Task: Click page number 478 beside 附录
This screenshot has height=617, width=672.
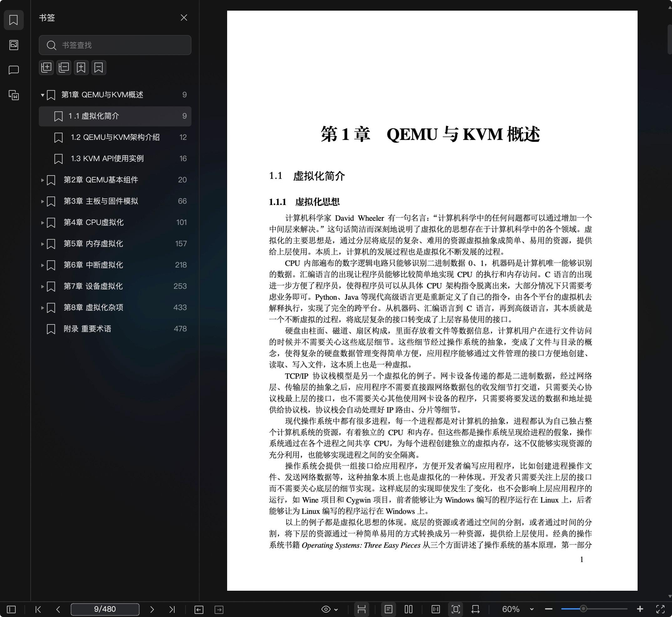Action: [180, 329]
